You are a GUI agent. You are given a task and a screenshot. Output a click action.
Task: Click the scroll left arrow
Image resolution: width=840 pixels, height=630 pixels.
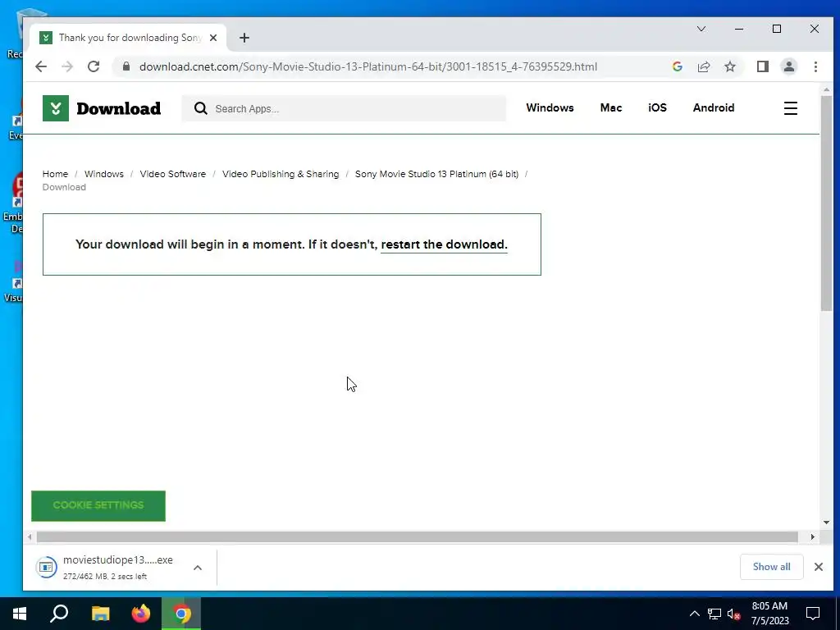(30, 536)
